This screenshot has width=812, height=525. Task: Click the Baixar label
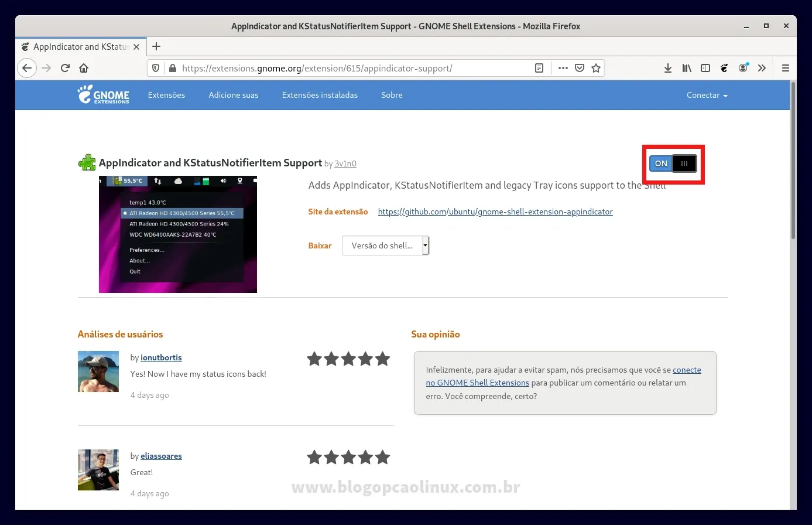point(320,246)
